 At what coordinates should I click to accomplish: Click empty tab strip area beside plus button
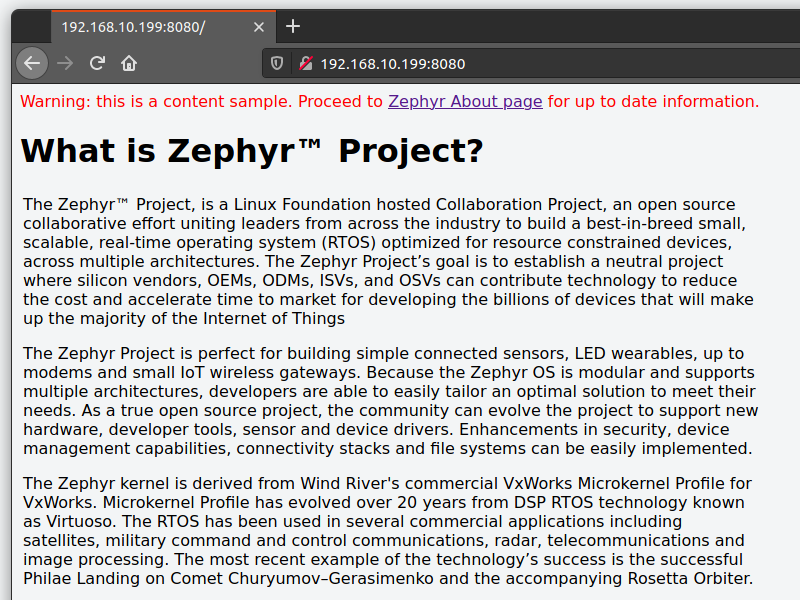[550, 26]
